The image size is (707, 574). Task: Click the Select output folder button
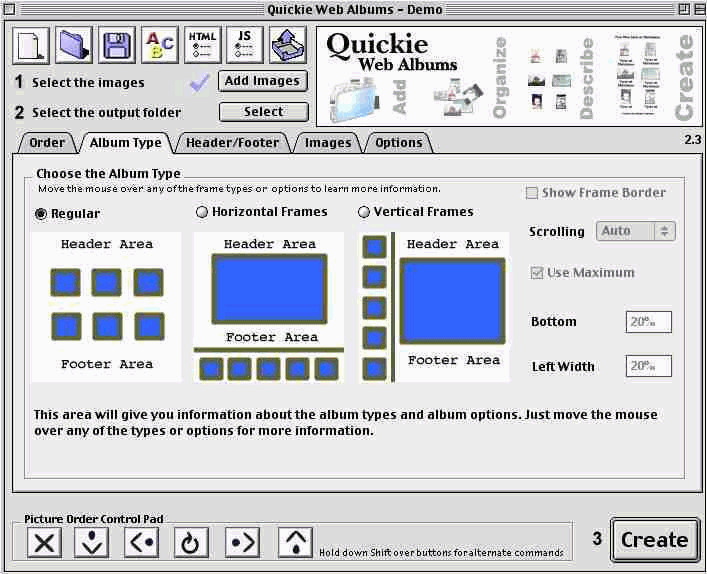[x=264, y=112]
